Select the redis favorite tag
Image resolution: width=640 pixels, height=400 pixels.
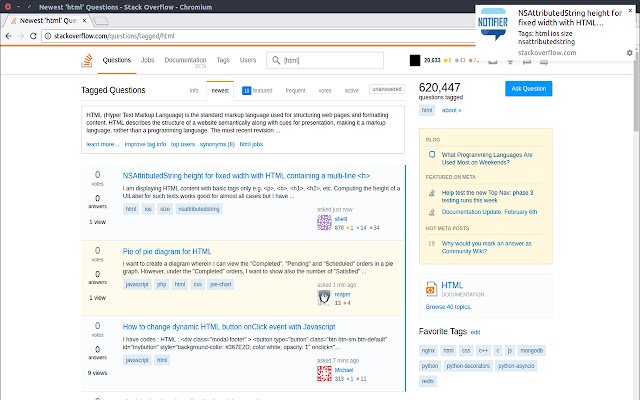[x=427, y=381]
